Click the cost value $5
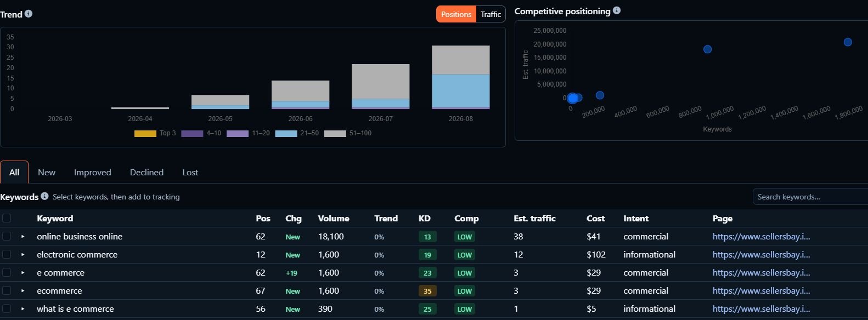868x320 pixels. pos(591,308)
